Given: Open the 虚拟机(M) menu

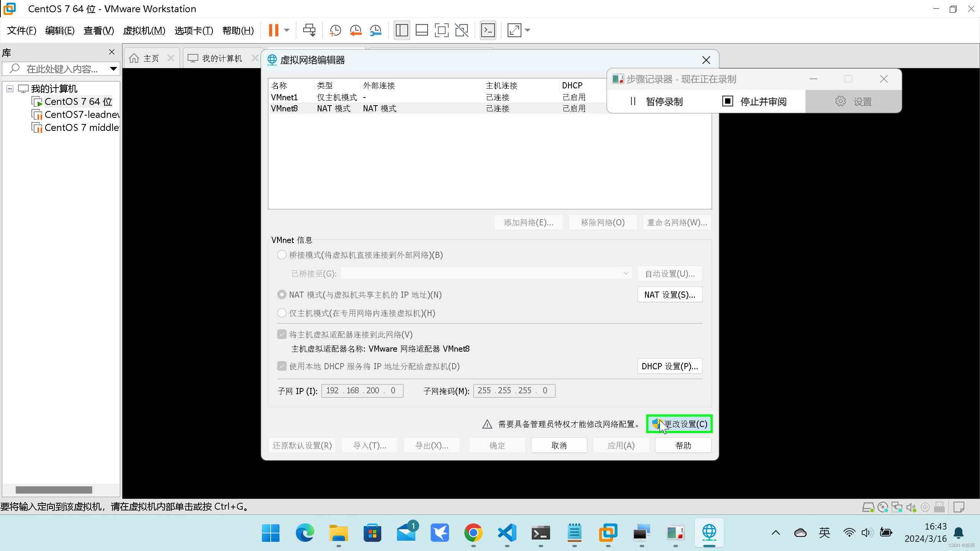Looking at the screenshot, I should pyautogui.click(x=144, y=30).
